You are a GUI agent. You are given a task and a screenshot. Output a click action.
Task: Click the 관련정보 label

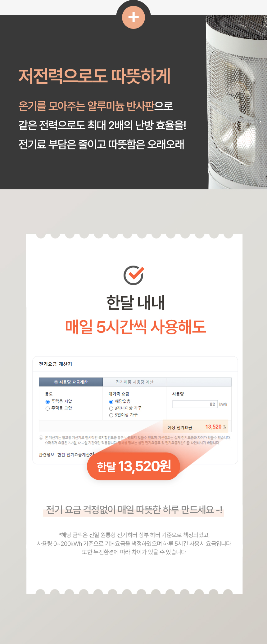tap(46, 455)
